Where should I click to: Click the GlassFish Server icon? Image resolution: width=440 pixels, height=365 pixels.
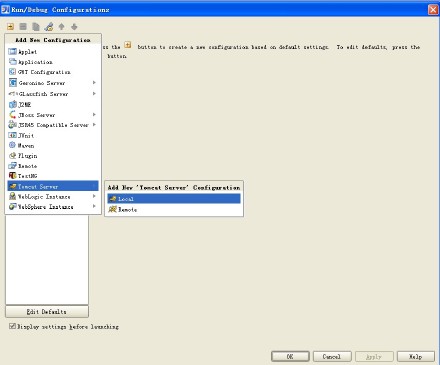13,94
